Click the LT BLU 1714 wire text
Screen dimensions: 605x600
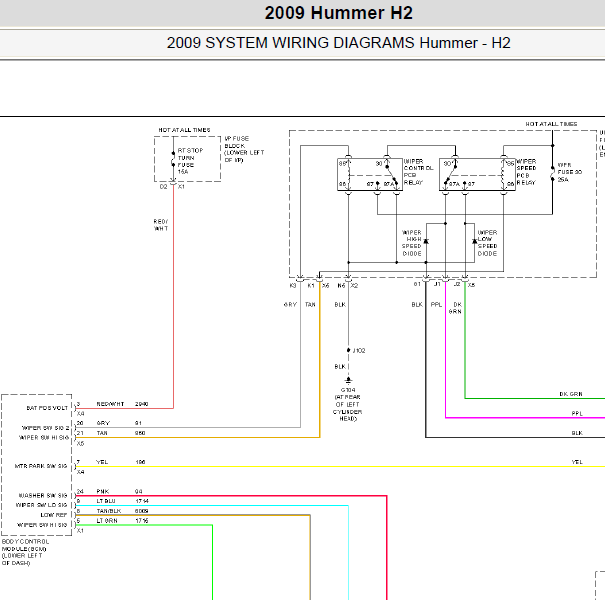[x=122, y=501]
